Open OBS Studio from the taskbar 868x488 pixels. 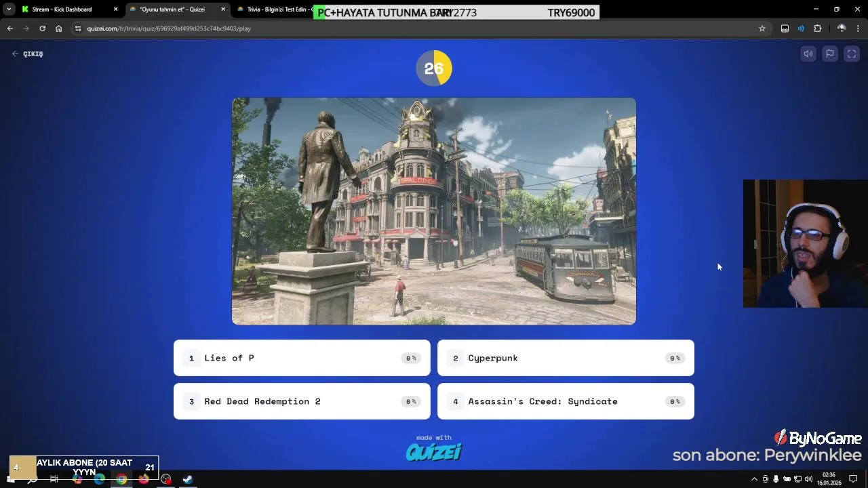166,479
